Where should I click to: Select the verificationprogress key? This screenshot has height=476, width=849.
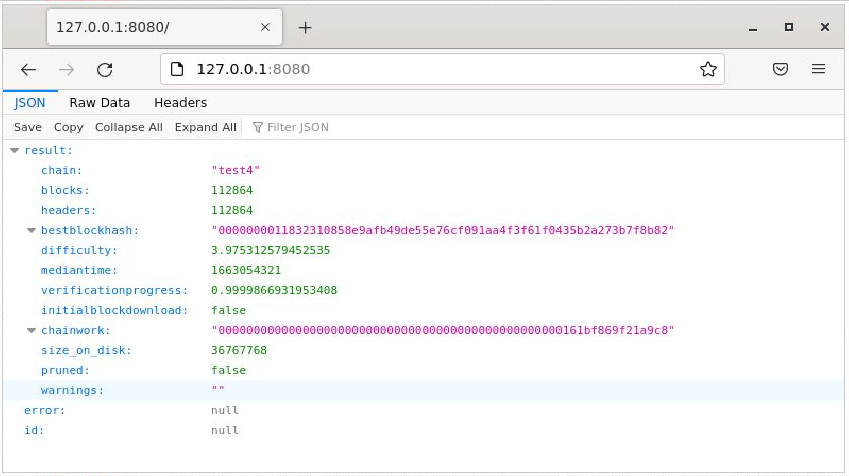click(114, 290)
